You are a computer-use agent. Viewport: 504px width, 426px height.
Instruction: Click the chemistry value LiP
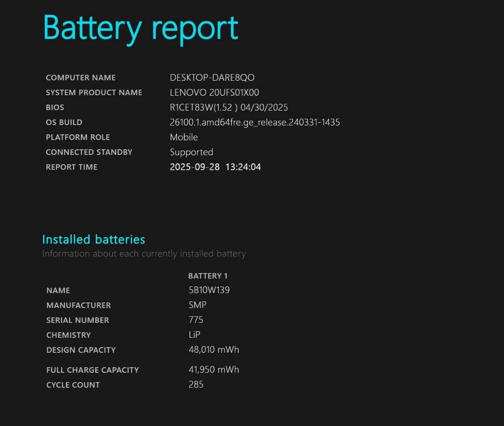tap(194, 335)
